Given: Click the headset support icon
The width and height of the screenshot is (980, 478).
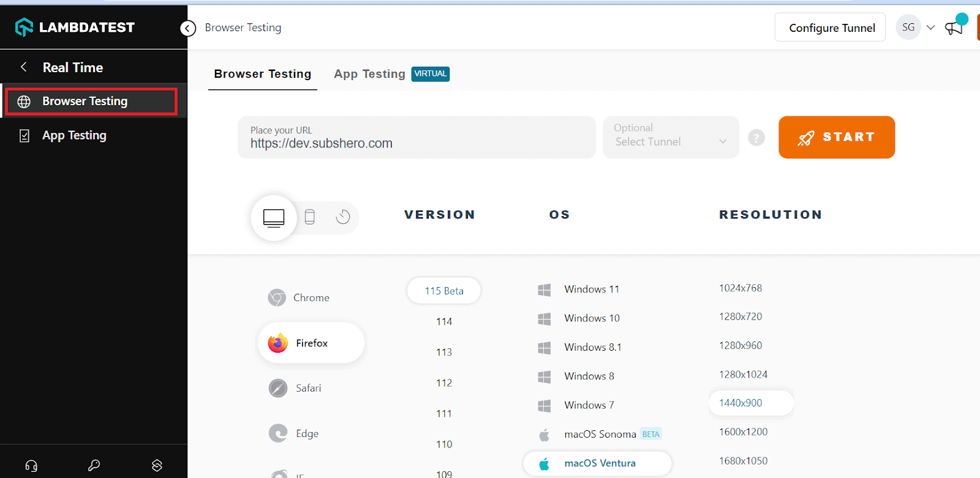Looking at the screenshot, I should coord(31,466).
